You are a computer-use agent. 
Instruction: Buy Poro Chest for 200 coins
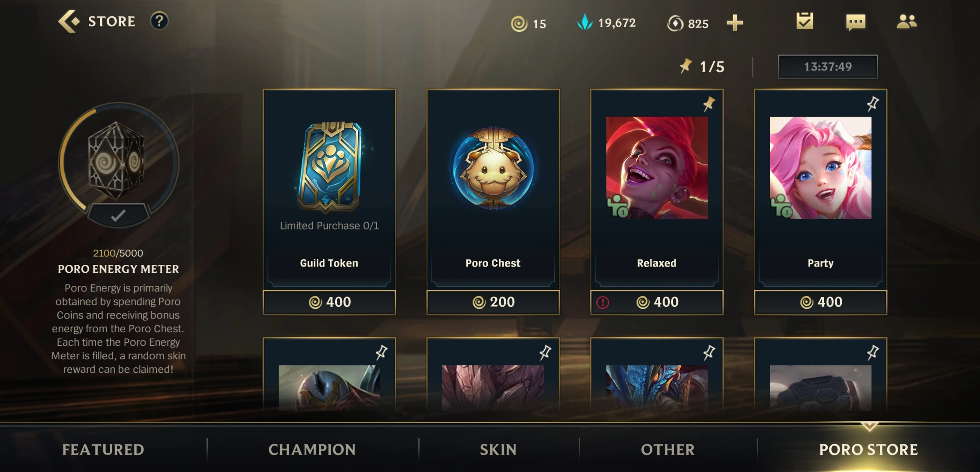[493, 302]
